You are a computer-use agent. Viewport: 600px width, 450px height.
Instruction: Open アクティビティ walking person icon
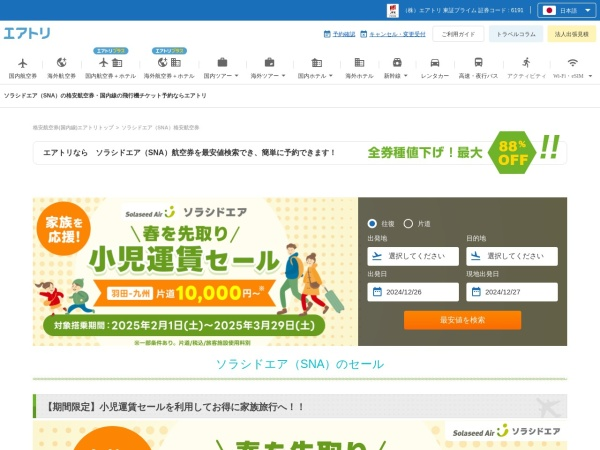[527, 62]
